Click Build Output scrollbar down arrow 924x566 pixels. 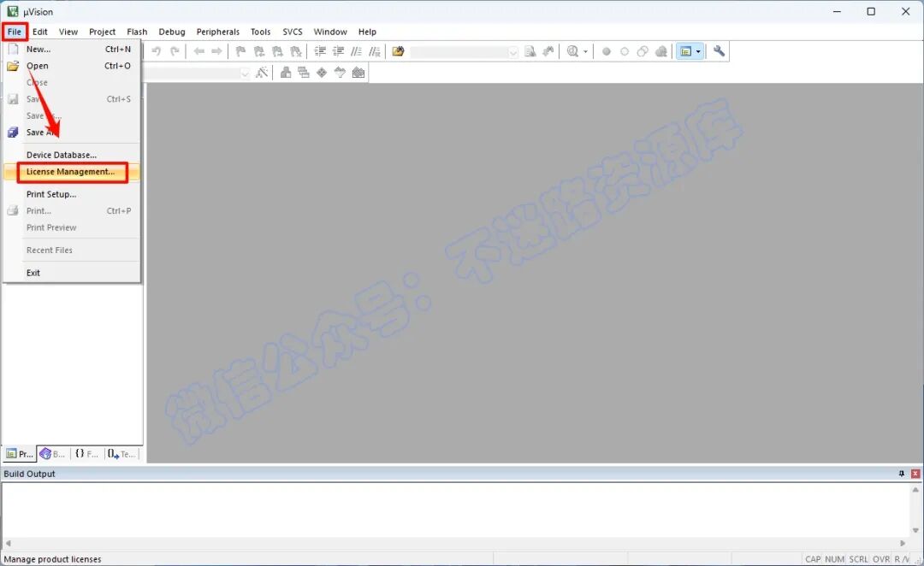[x=915, y=531]
